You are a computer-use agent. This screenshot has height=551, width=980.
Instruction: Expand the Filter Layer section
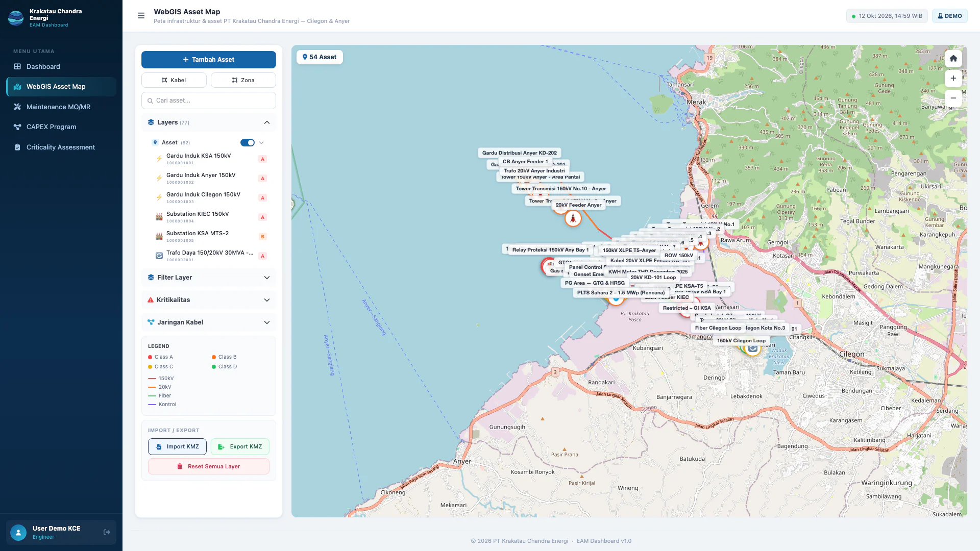209,278
